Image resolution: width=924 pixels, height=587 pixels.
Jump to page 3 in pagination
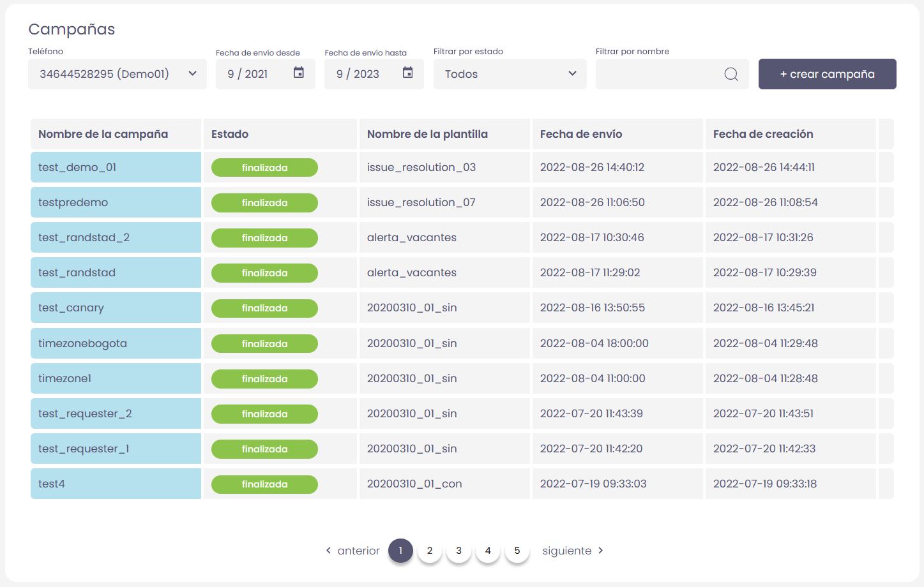click(458, 551)
